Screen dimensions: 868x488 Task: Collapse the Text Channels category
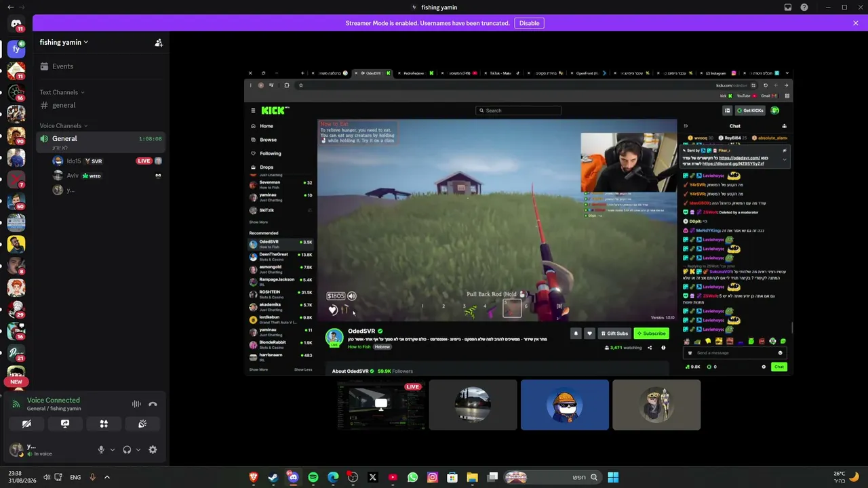(62, 92)
